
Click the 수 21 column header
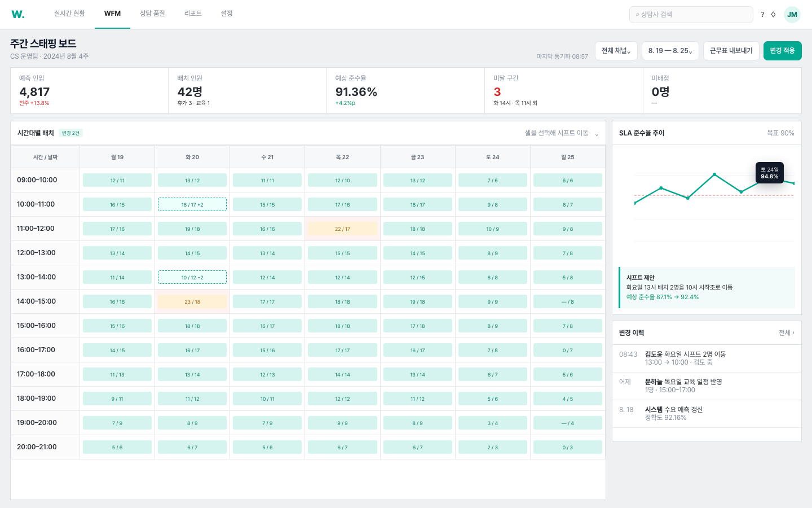267,157
